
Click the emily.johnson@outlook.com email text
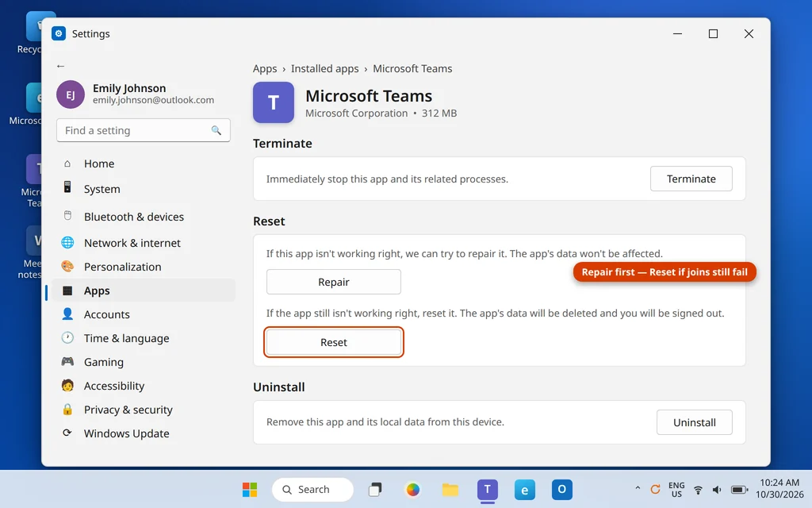coord(153,100)
